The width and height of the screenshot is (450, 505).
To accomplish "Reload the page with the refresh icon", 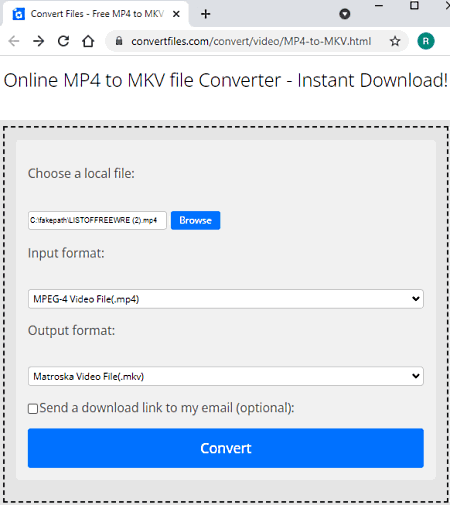I will [x=63, y=41].
